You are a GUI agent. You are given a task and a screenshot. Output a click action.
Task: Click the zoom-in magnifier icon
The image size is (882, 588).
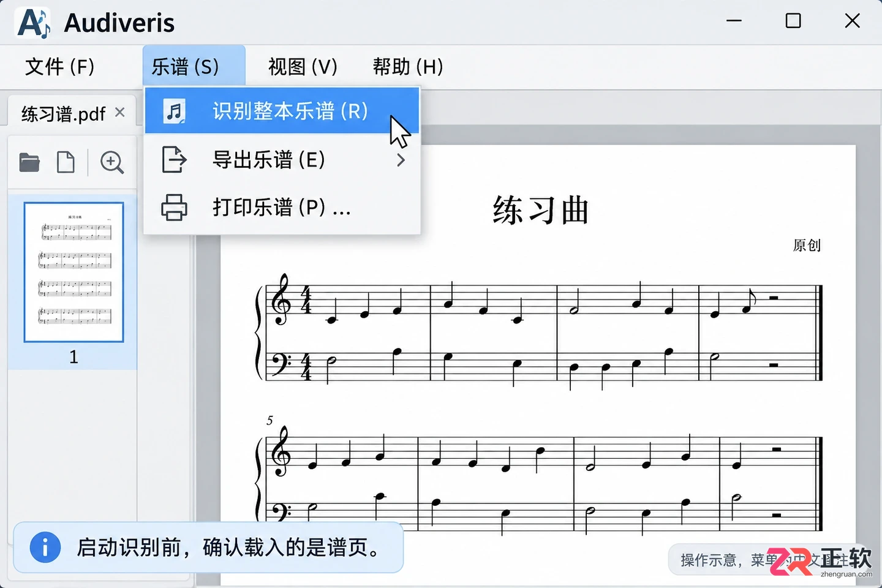[111, 162]
